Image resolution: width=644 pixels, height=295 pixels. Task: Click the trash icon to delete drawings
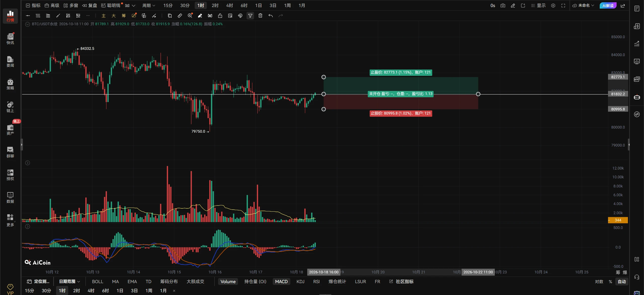tap(260, 16)
